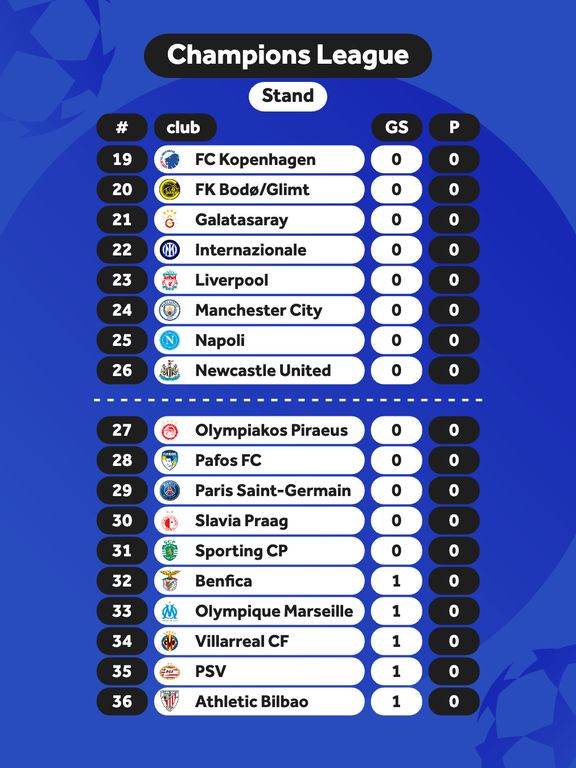Image resolution: width=576 pixels, height=768 pixels.
Task: Select the Liverpool crest icon
Action: point(170,280)
